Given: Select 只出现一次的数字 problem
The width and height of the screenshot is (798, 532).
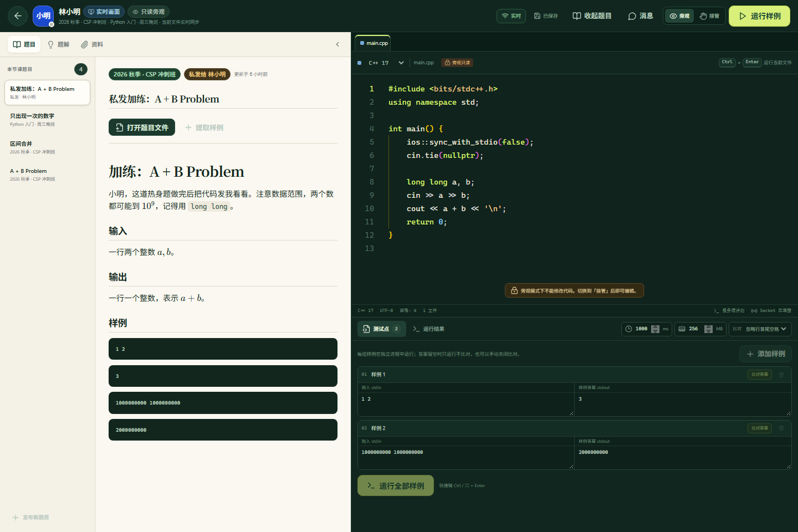Looking at the screenshot, I should click(x=47, y=120).
